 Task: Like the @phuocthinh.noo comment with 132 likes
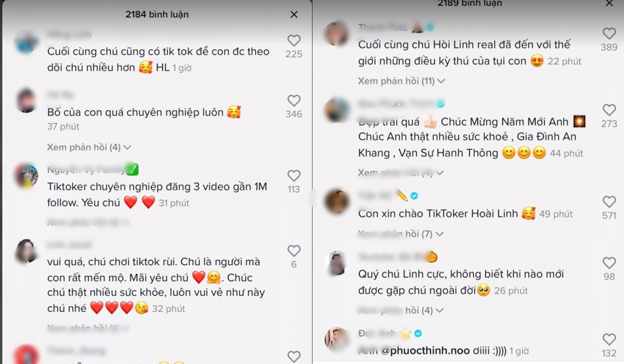tap(609, 340)
